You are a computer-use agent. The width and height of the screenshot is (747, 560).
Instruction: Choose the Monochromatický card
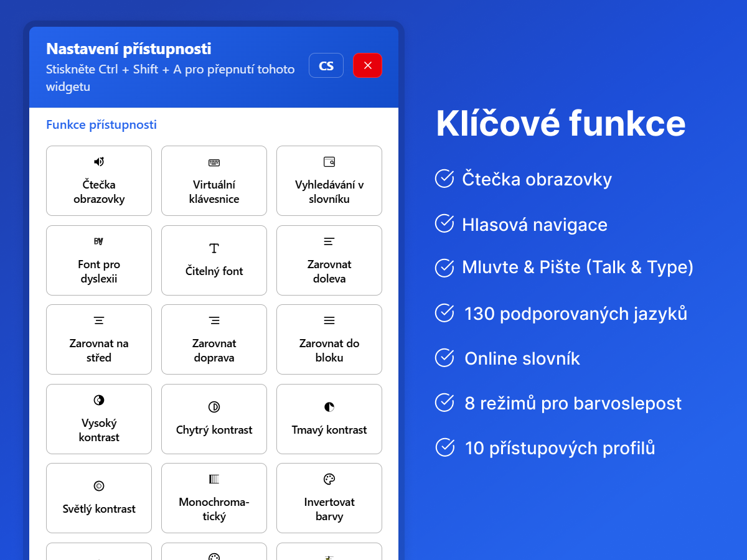(x=214, y=498)
